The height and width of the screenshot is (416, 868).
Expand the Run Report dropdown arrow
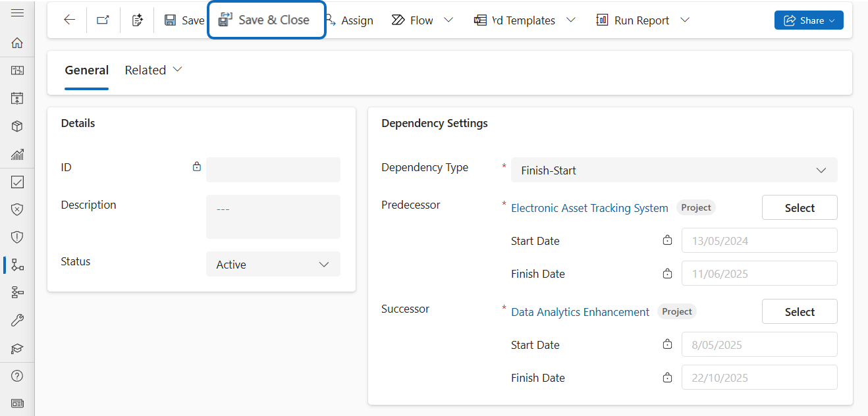pyautogui.click(x=685, y=20)
